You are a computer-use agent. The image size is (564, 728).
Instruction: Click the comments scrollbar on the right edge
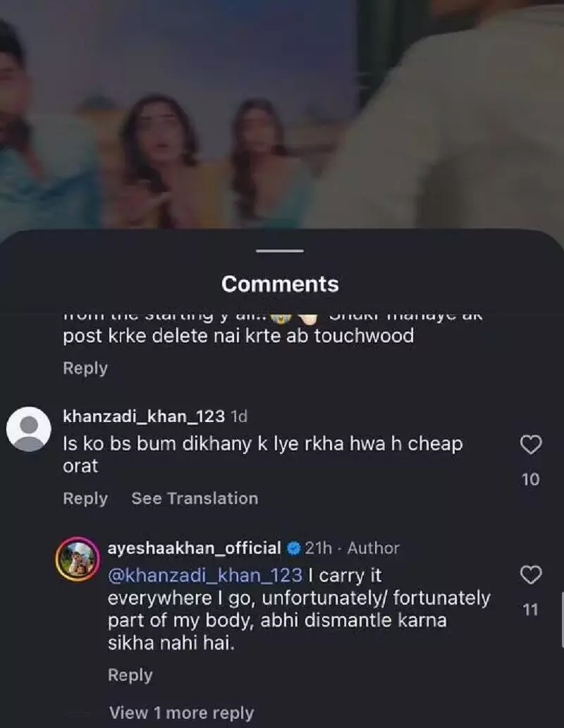pos(561,619)
